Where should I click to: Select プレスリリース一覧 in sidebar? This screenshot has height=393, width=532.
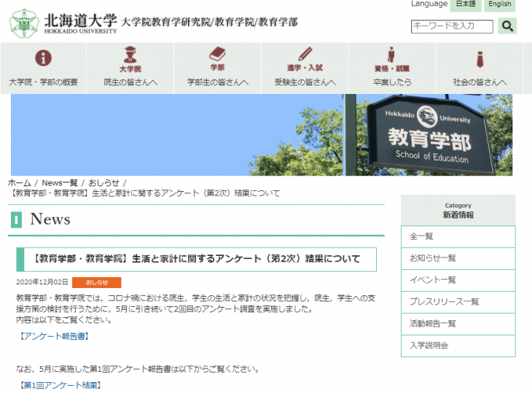[458, 302]
